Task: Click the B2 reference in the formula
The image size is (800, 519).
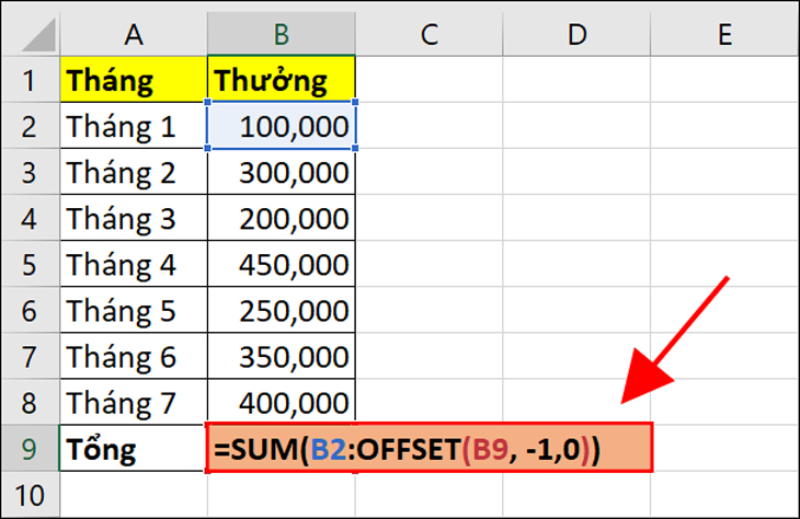Action: click(327, 450)
